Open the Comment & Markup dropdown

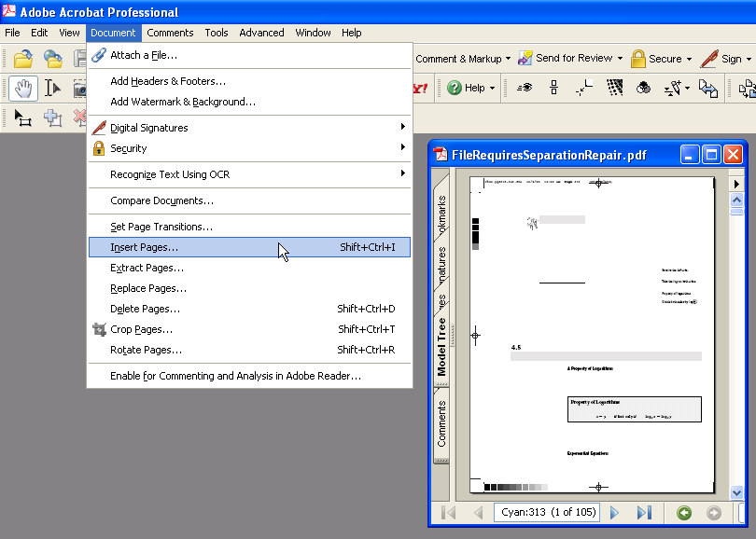pyautogui.click(x=462, y=59)
